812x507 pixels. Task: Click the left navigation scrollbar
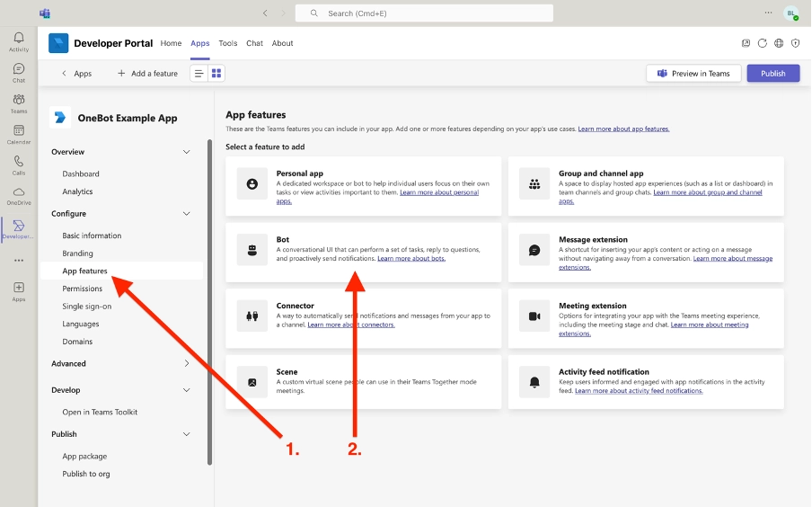[x=209, y=302]
